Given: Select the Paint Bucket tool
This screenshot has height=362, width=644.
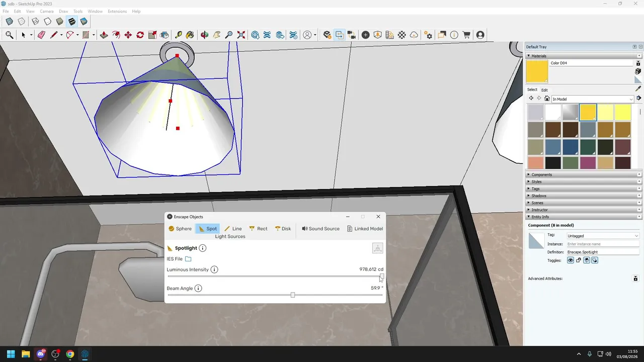Looking at the screenshot, I should tap(190, 35).
